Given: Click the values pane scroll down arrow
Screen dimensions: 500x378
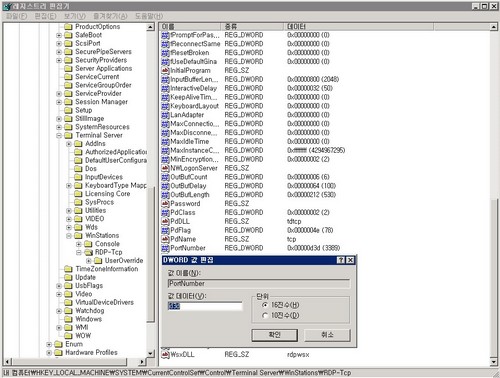Looking at the screenshot, I should click(494, 361).
